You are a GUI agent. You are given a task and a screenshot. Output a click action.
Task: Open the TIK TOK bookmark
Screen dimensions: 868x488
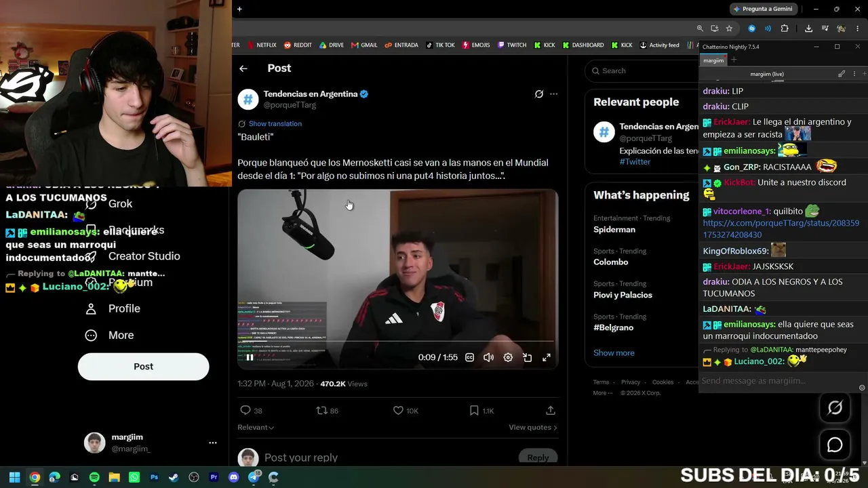click(x=440, y=45)
